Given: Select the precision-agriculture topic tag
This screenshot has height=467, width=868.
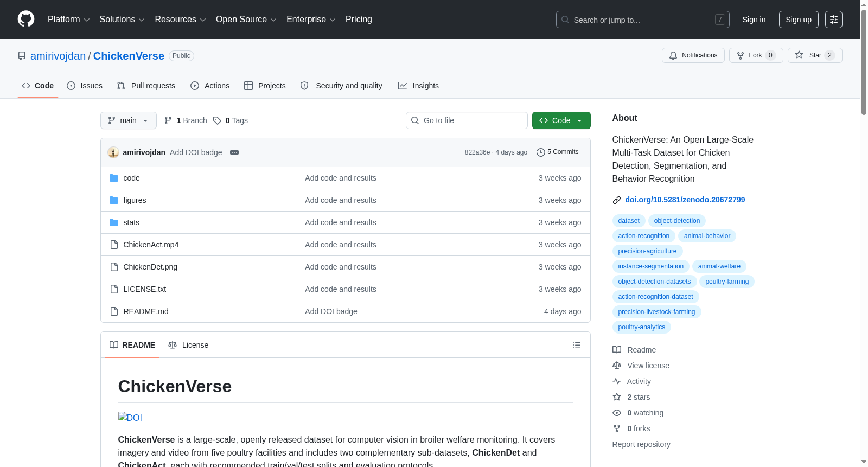Looking at the screenshot, I should (x=647, y=251).
